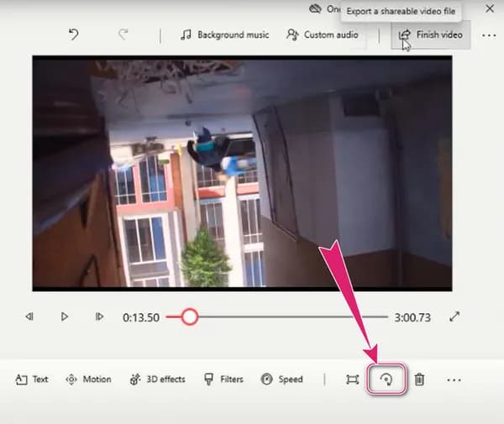Click the Redo arrow icon
The width and height of the screenshot is (504, 424).
pos(123,35)
